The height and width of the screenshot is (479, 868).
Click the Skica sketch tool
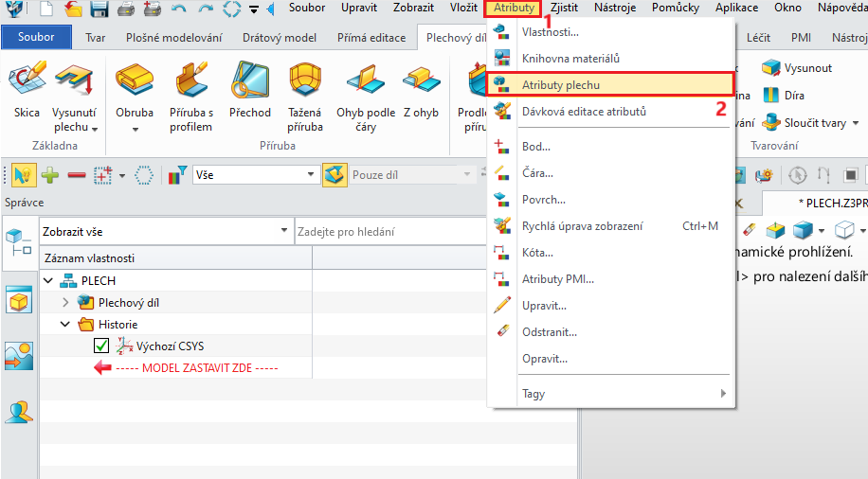[27, 90]
